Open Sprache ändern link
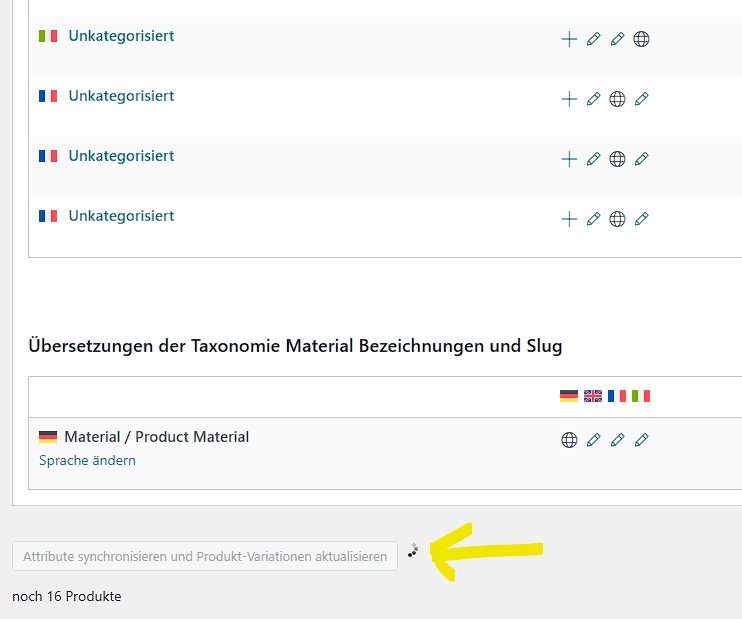Viewport: 742px width, 619px height. (87, 460)
